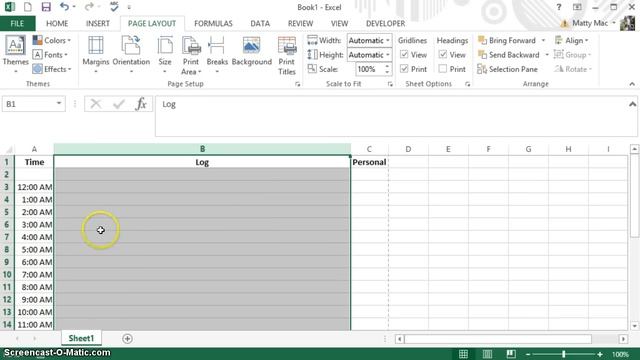Switch to the HOME tab
Screen dimensions: 640x360
click(x=57, y=24)
